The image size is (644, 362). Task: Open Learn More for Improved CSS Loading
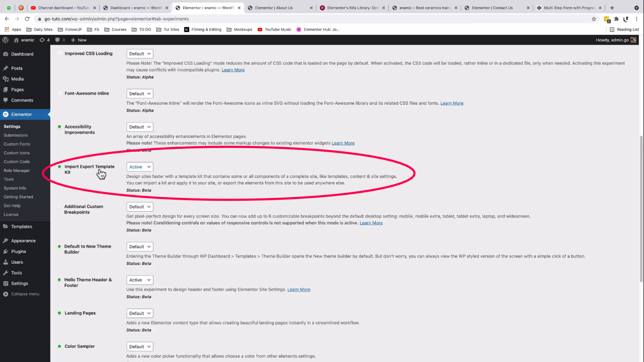233,70
